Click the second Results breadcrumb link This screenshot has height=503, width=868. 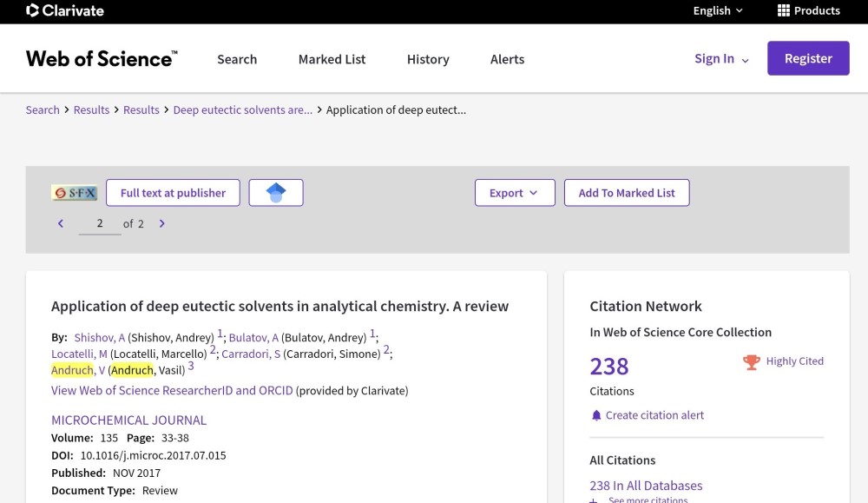point(141,109)
